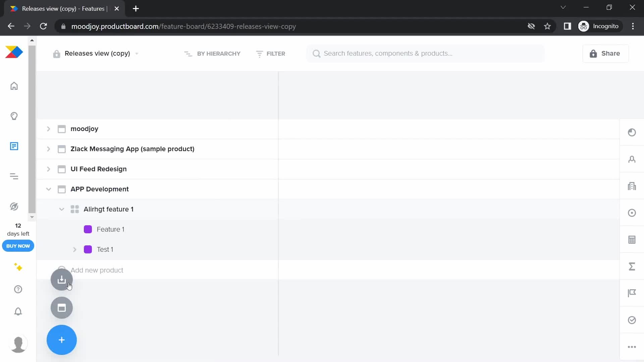Open more columns ellipsis icon

tap(632, 347)
